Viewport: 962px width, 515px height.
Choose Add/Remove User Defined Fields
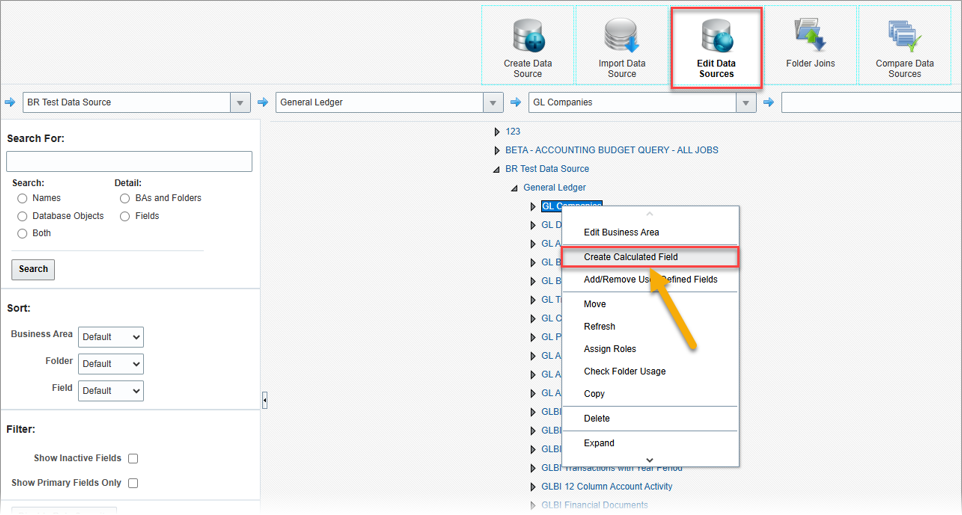coord(650,279)
